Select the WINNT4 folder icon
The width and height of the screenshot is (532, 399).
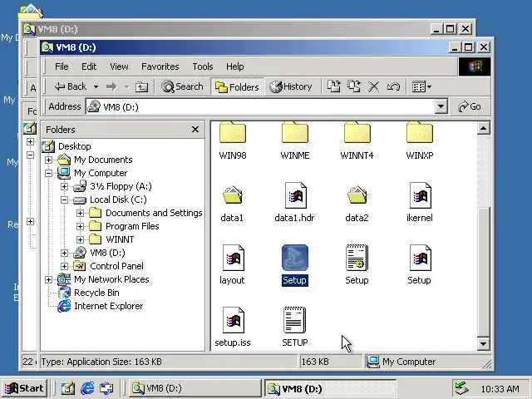coord(357,133)
